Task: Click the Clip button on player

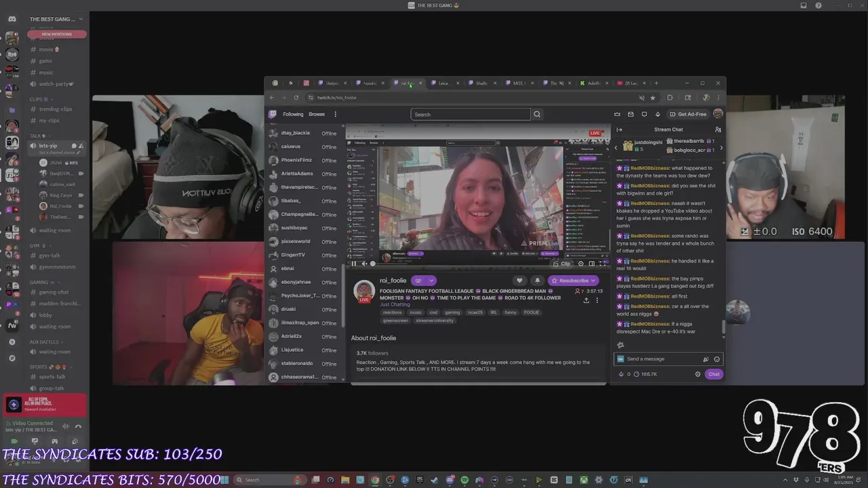Action: [562, 264]
